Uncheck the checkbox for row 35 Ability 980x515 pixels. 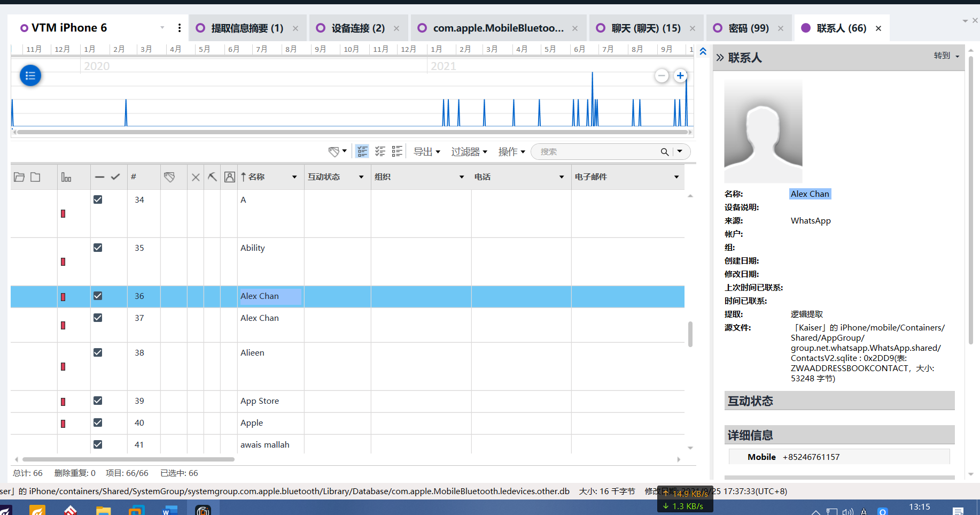point(98,248)
